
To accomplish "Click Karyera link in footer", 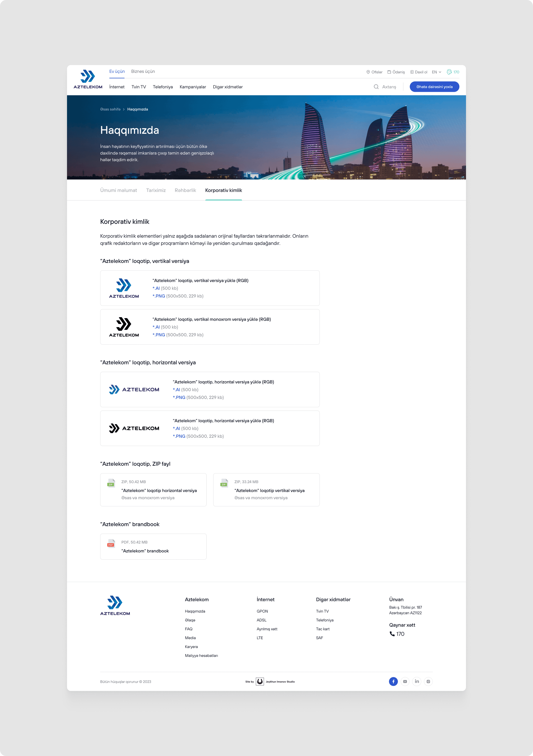I will tap(191, 647).
